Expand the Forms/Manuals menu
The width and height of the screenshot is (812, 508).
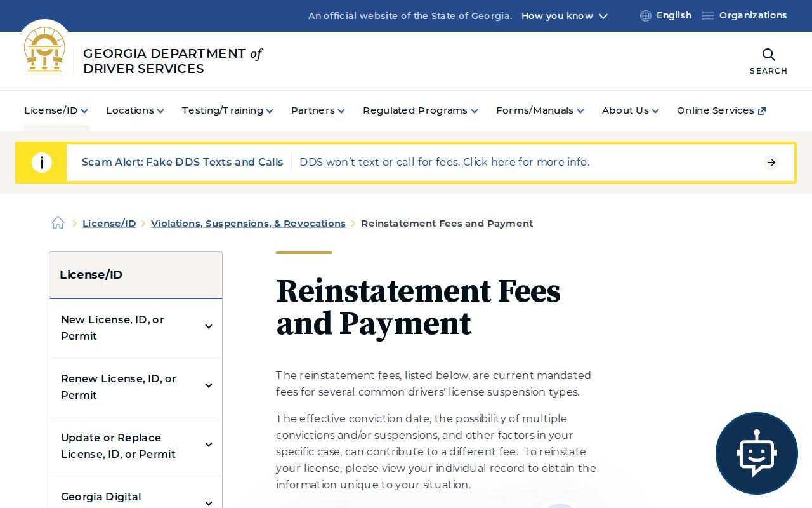click(x=540, y=110)
